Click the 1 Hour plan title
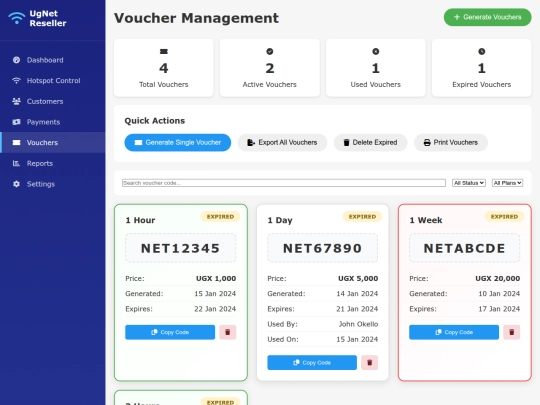The image size is (540, 405). coord(140,220)
